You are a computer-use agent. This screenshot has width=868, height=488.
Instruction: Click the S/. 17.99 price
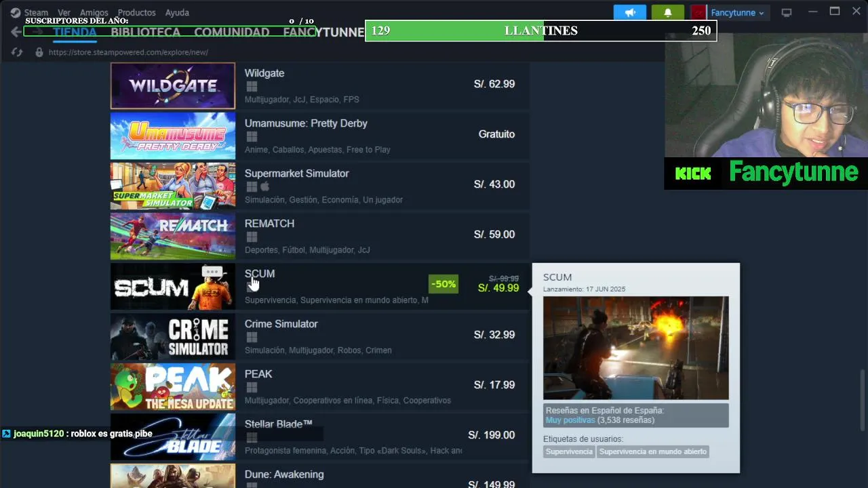coord(494,385)
